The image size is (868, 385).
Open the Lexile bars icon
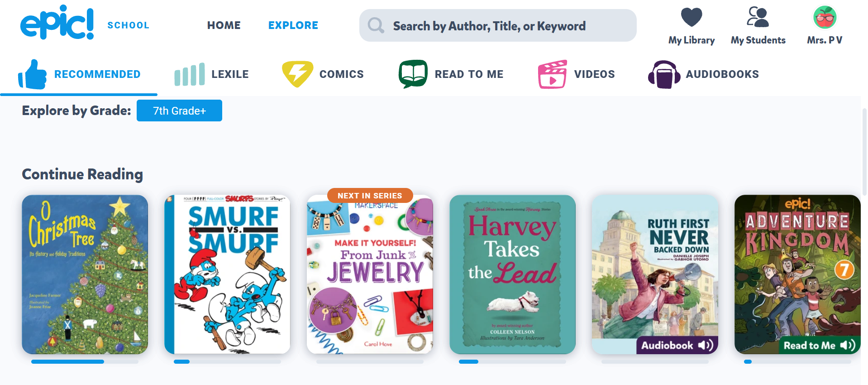tap(189, 74)
